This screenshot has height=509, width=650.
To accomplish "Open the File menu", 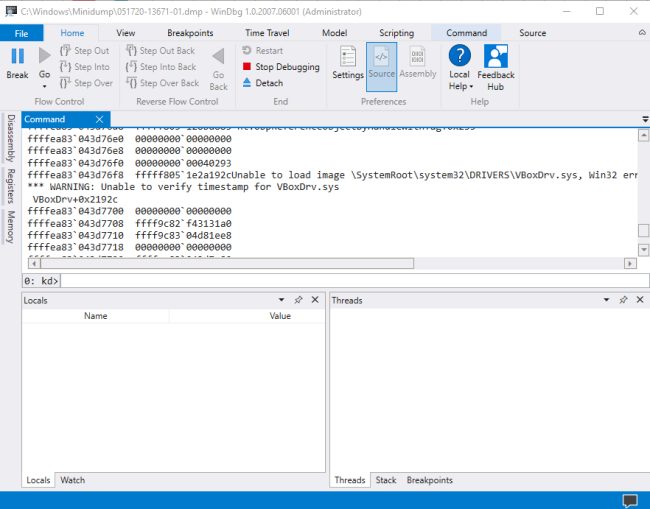I will (22, 33).
